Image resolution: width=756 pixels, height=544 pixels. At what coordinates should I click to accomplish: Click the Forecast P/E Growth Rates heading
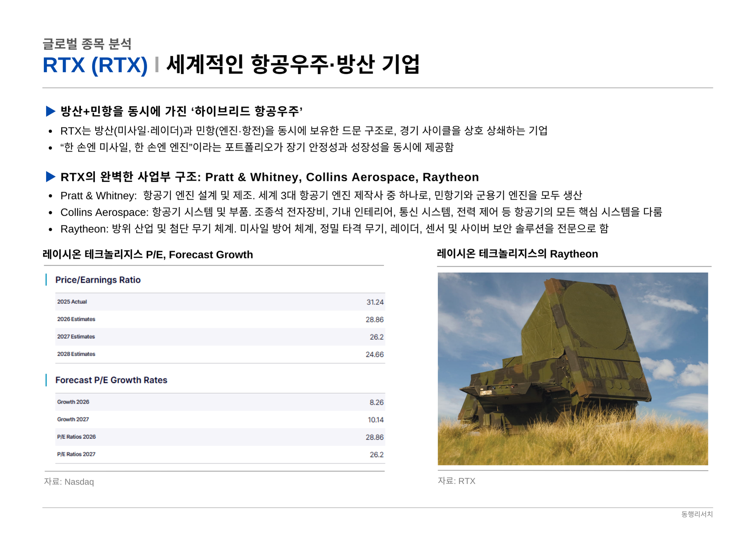pyautogui.click(x=111, y=380)
